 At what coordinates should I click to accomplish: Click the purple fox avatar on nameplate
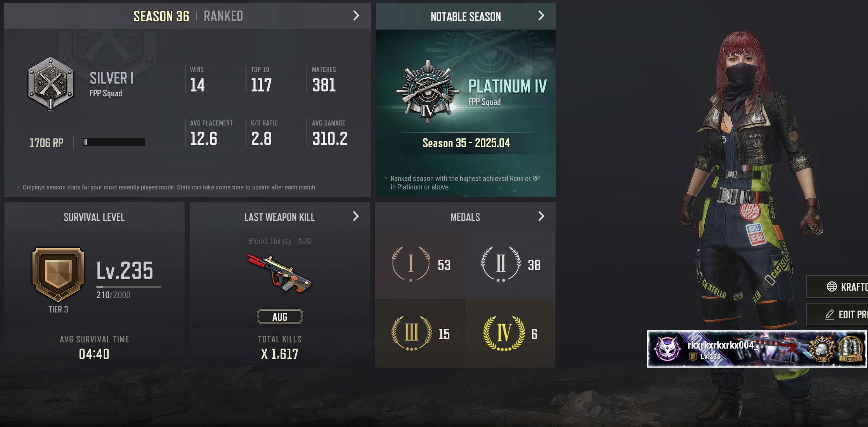[667, 349]
